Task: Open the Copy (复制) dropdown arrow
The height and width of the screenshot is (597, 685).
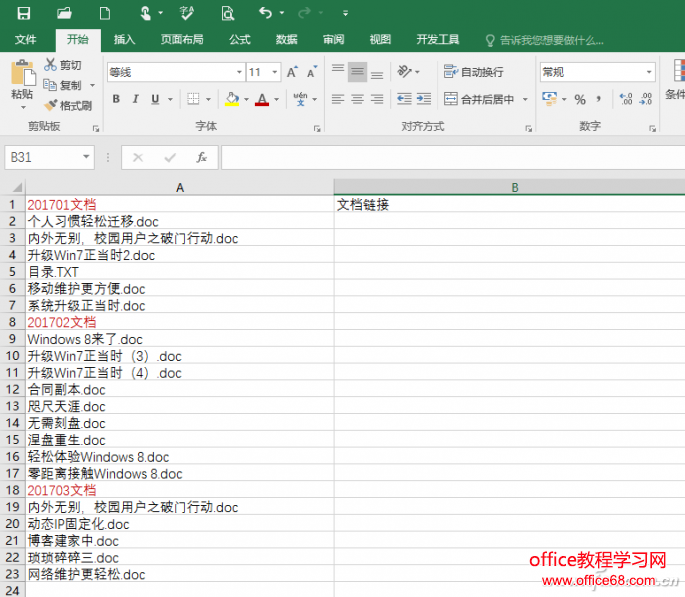Action: 92,85
